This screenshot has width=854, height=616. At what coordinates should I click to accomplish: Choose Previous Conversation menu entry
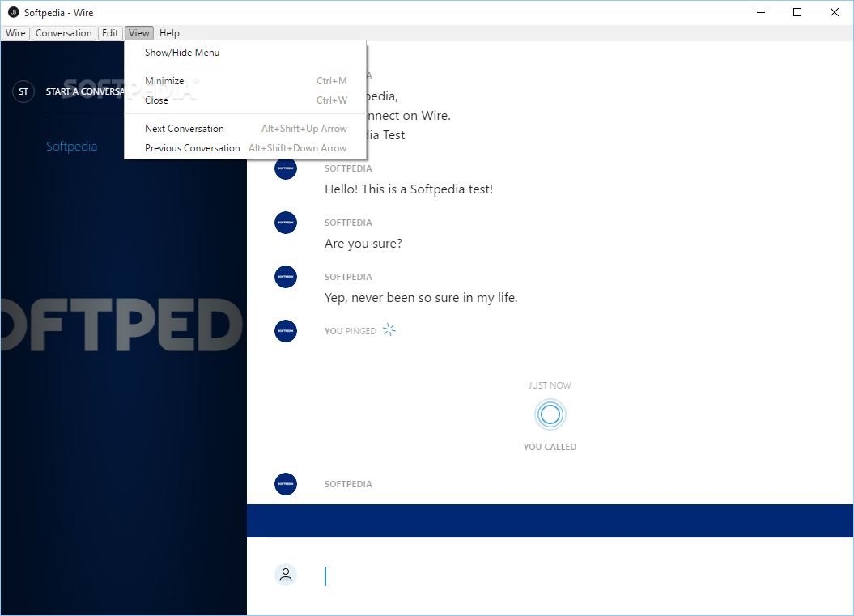point(245,148)
